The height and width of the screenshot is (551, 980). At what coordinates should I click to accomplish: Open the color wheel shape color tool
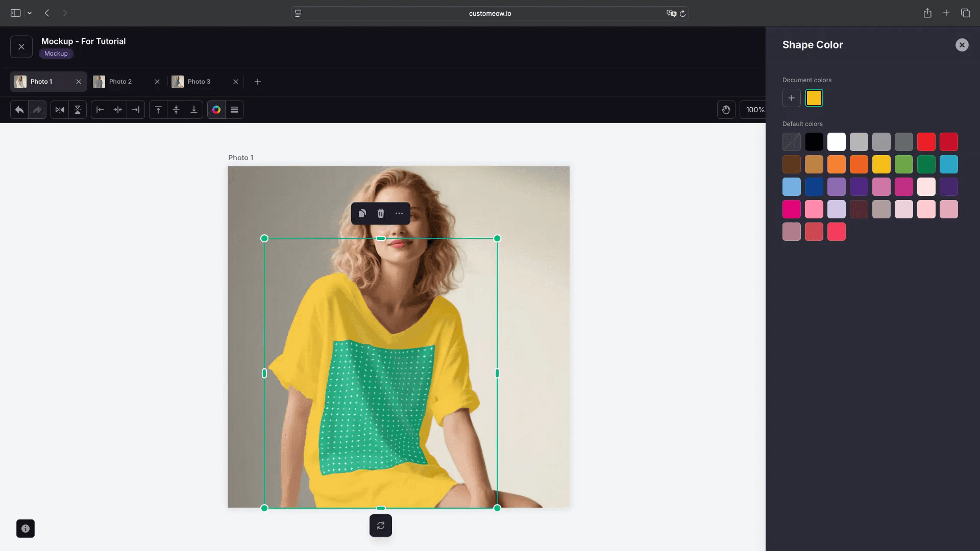pyautogui.click(x=216, y=110)
